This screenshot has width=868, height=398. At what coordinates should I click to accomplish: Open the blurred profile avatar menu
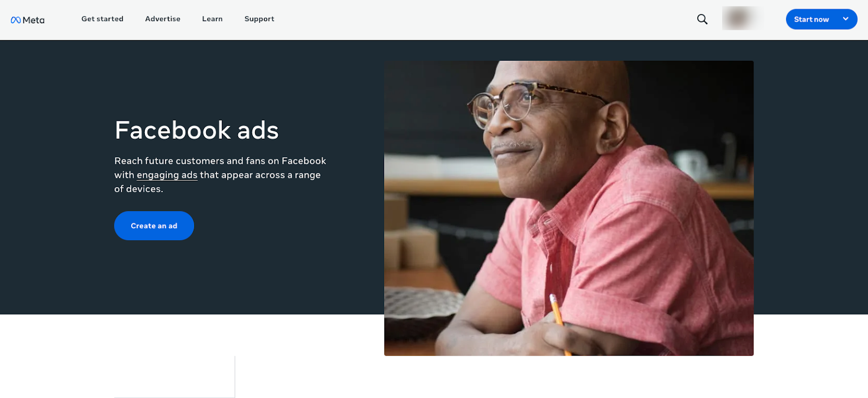coord(739,18)
